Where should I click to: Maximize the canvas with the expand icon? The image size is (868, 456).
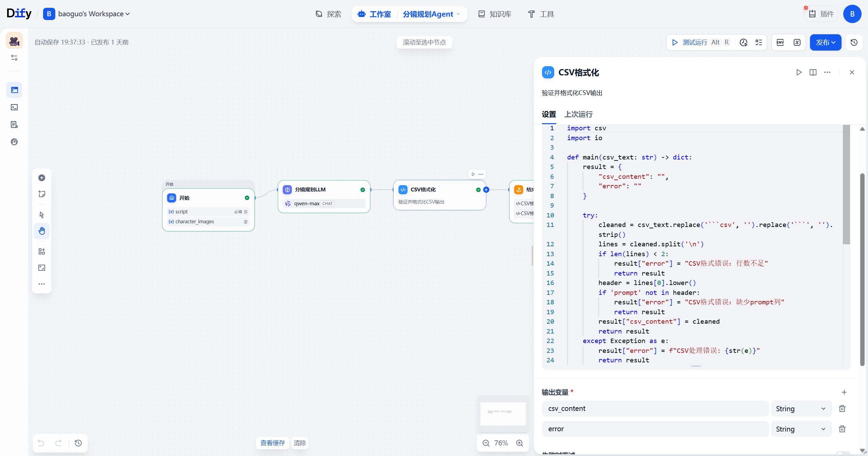coord(42,268)
